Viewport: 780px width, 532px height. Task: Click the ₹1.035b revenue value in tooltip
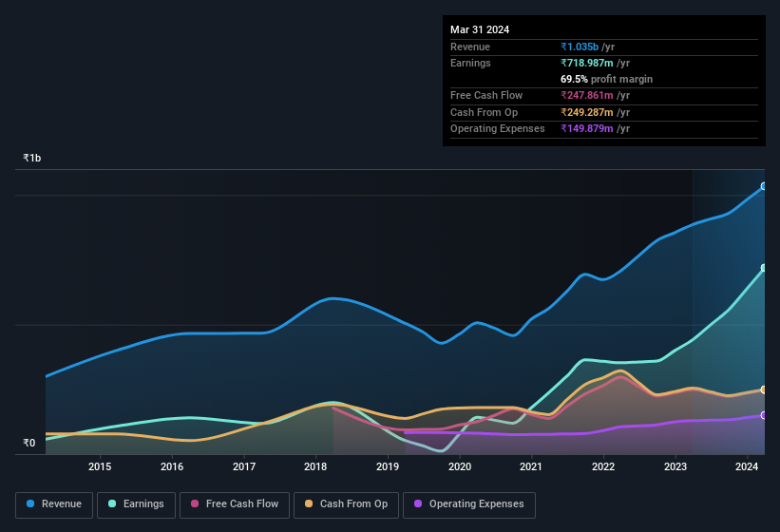[580, 47]
